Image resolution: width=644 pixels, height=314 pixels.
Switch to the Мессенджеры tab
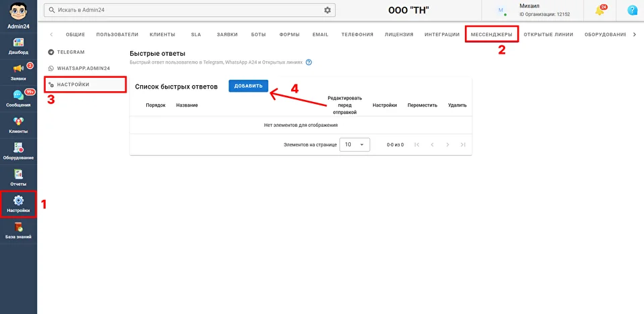coord(492,34)
